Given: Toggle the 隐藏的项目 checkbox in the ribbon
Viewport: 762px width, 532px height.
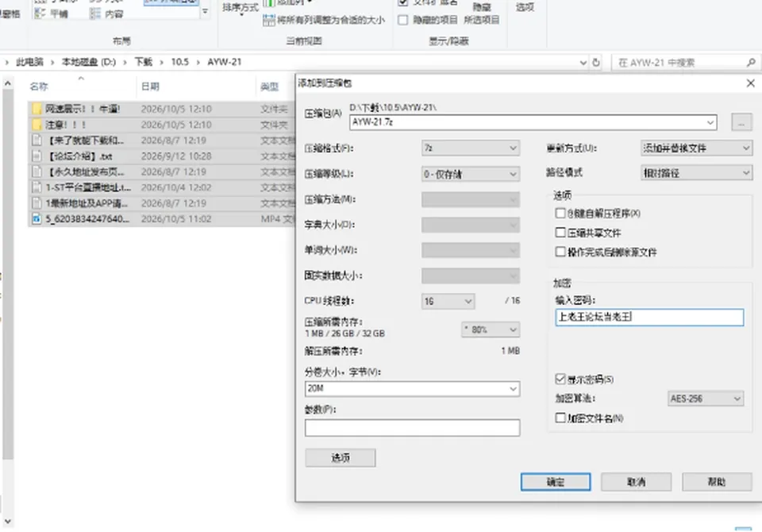Looking at the screenshot, I should click(x=403, y=20).
